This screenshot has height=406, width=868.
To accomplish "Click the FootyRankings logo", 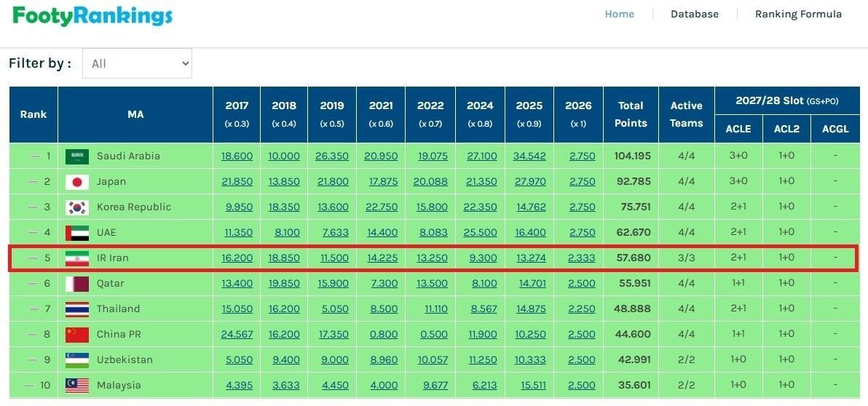I will click(92, 15).
